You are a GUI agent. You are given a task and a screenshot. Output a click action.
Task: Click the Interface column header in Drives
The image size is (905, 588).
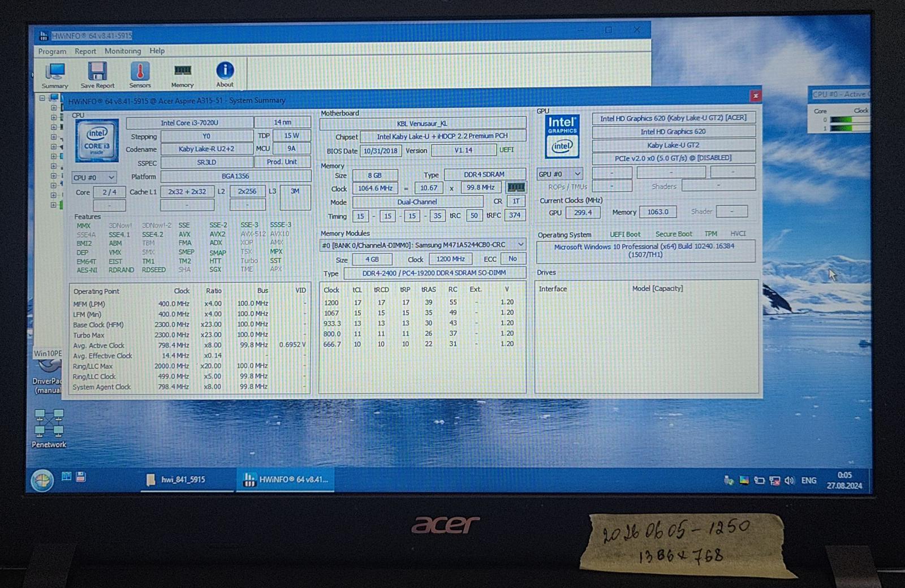click(x=553, y=289)
